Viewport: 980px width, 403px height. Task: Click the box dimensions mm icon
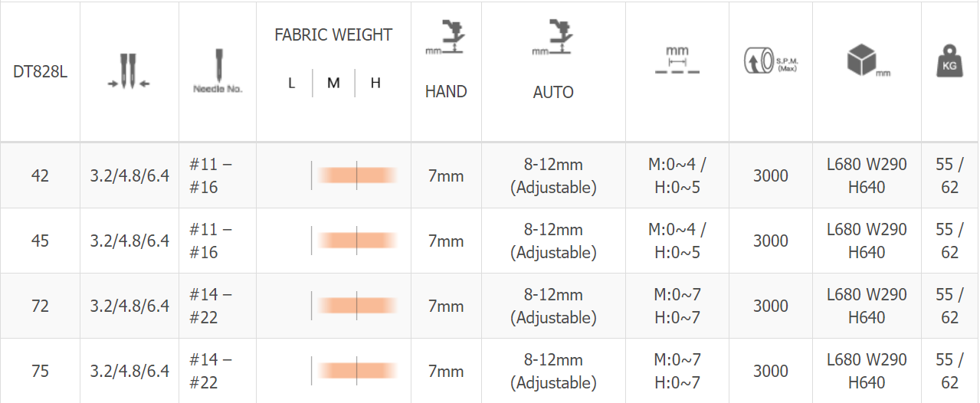(868, 61)
